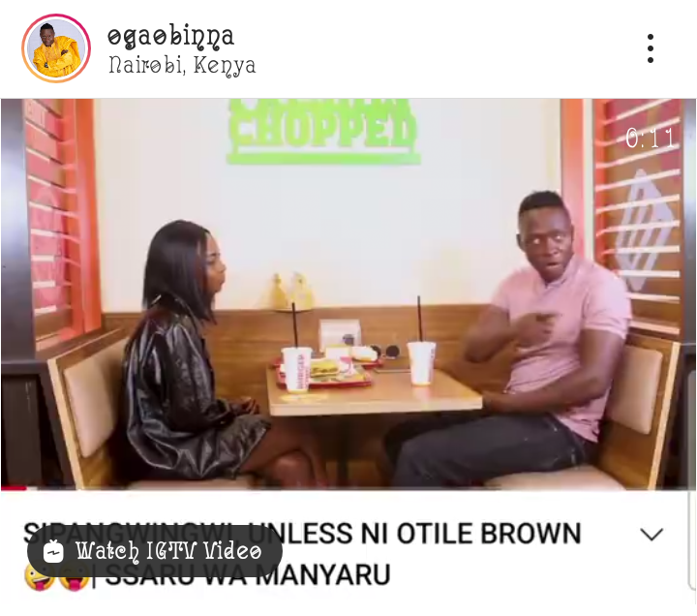Screen dimensions: 697x616
Task: Click the red video progress bar
Action: tap(14, 488)
